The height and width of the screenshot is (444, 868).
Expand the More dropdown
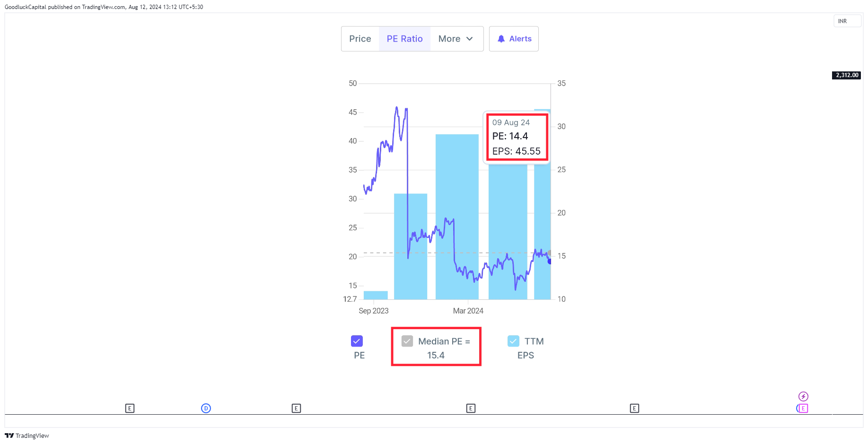456,39
